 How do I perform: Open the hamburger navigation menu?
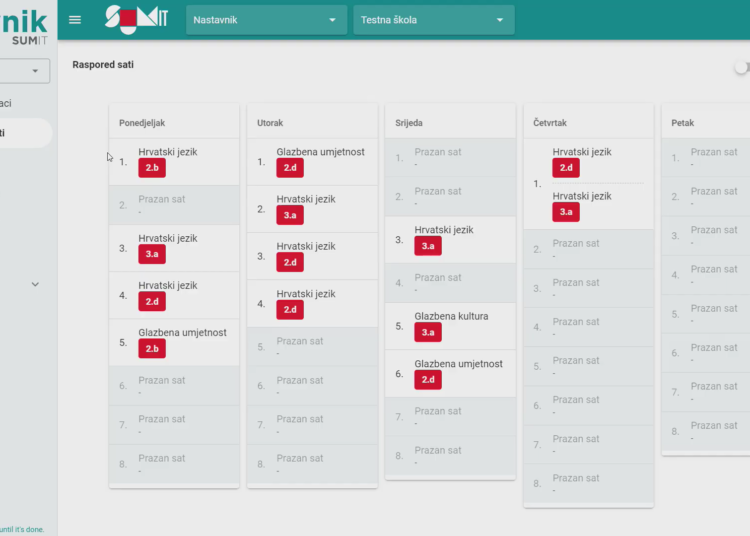(x=75, y=20)
